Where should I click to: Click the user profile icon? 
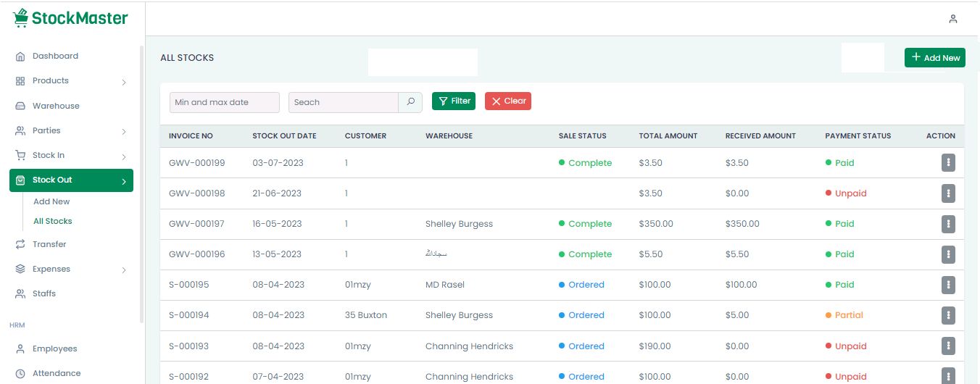pyautogui.click(x=953, y=19)
